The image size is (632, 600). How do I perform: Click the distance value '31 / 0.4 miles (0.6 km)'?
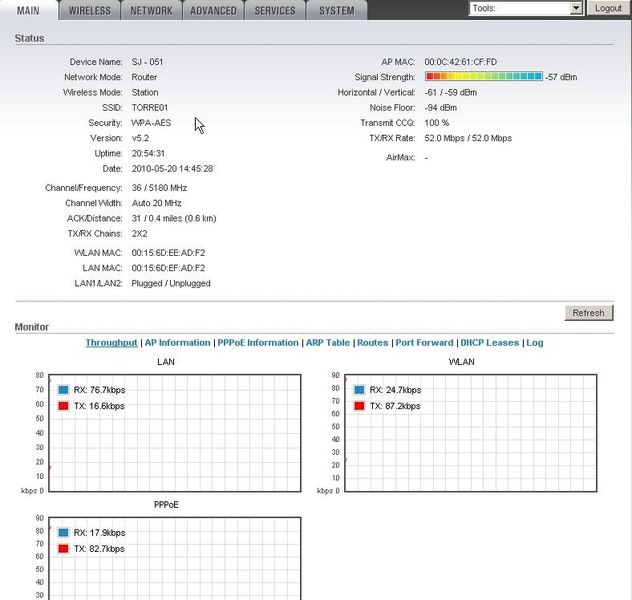click(174, 218)
